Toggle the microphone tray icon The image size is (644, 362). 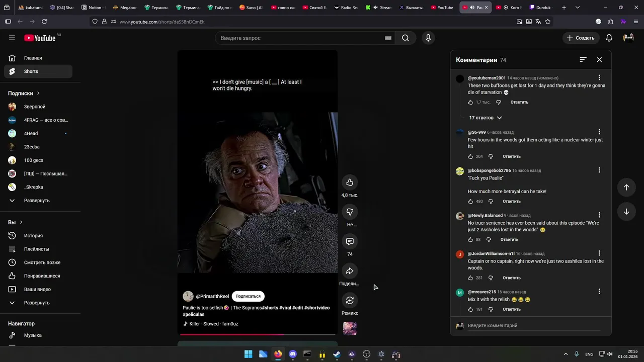[x=577, y=354]
